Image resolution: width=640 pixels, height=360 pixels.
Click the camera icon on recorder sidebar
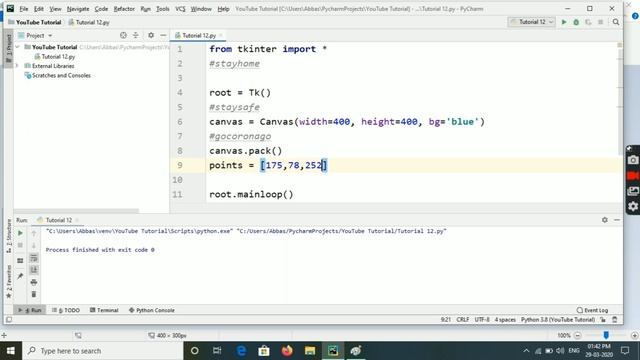pyautogui.click(x=633, y=160)
